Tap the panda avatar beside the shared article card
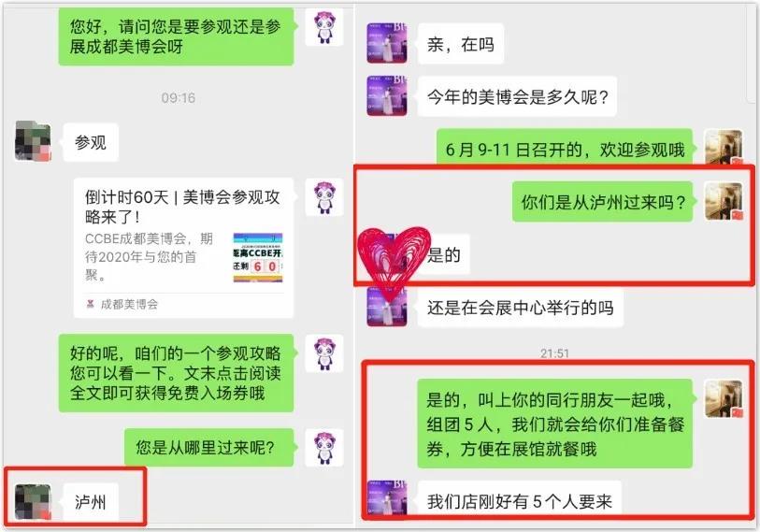This screenshot has width=760, height=532. pyautogui.click(x=324, y=197)
